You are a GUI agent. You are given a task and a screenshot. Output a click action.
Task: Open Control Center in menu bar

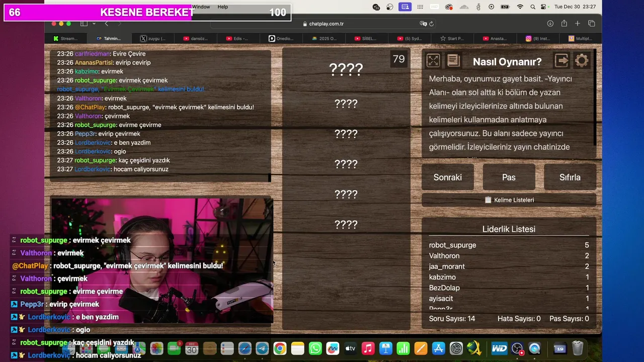click(544, 7)
